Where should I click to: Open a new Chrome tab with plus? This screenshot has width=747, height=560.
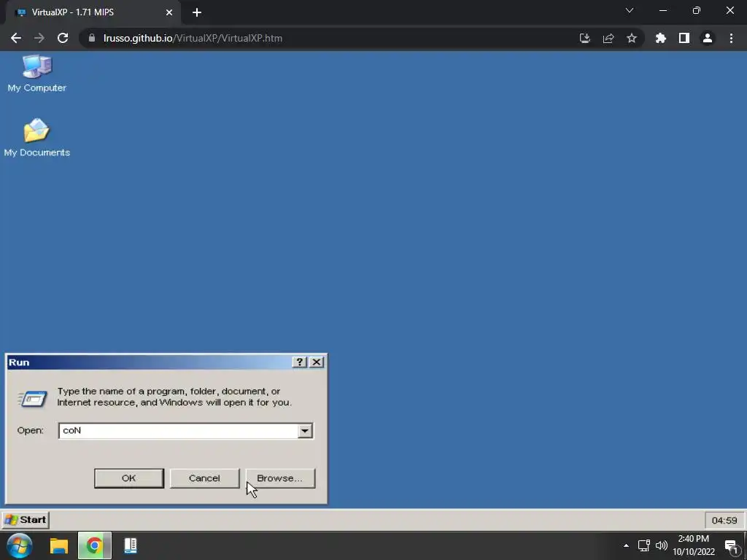point(197,12)
